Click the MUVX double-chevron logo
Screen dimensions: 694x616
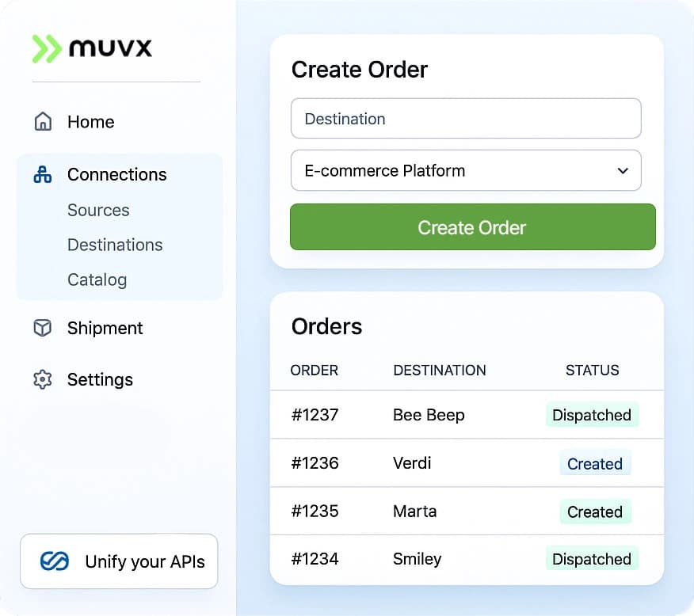point(47,48)
